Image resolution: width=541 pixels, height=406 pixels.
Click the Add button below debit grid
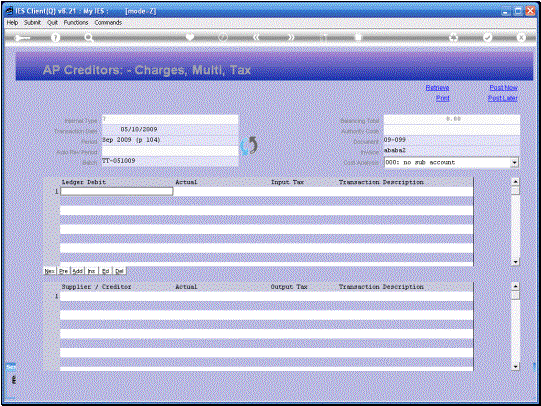tap(78, 271)
